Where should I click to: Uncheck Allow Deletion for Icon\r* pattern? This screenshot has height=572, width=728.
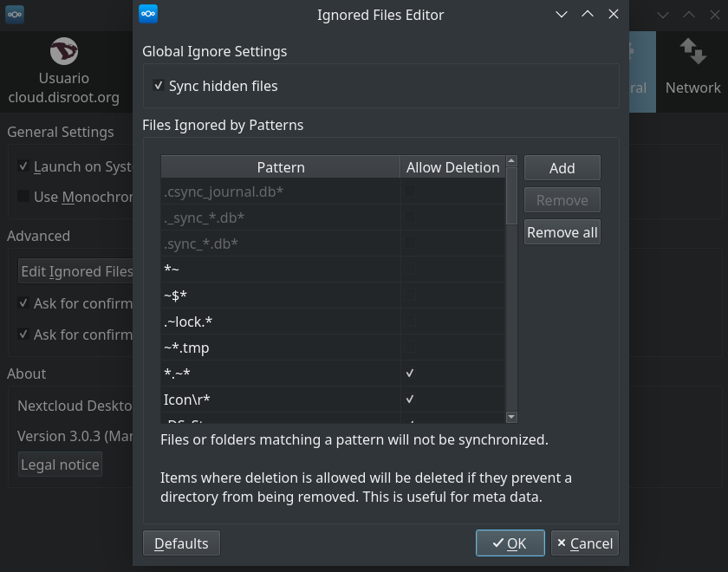(410, 400)
